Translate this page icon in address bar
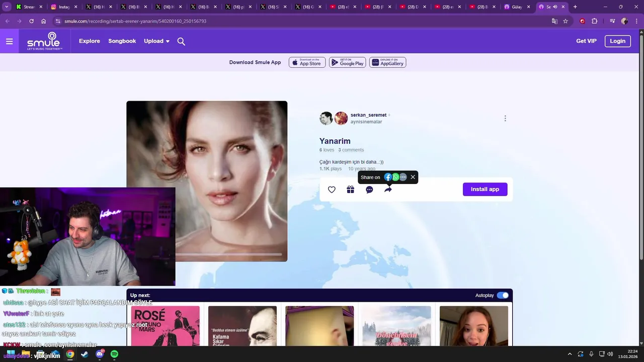Viewport: 644px width, 362px height. (x=554, y=21)
